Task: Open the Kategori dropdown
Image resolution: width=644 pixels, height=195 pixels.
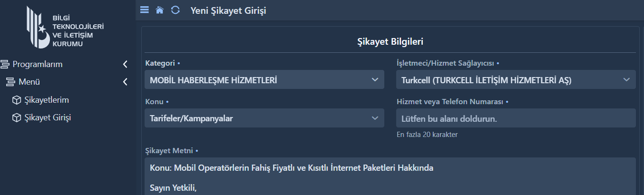Action: tap(264, 79)
